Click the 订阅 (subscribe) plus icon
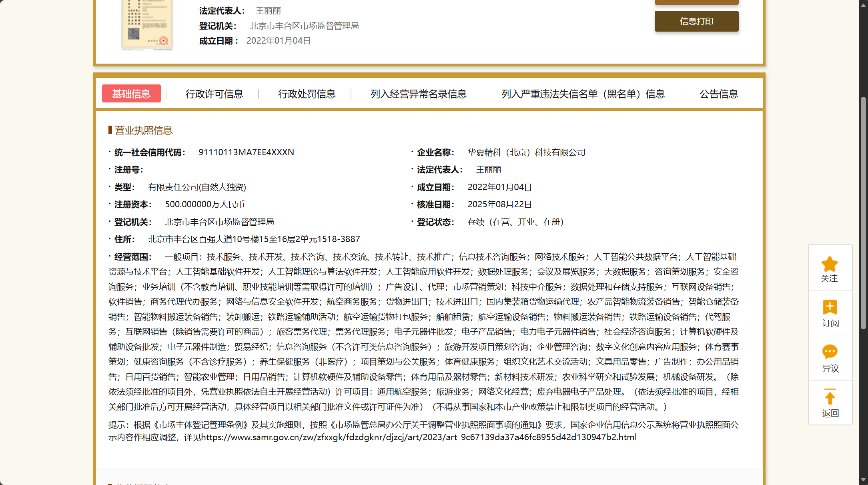The height and width of the screenshot is (485, 868). click(x=830, y=307)
